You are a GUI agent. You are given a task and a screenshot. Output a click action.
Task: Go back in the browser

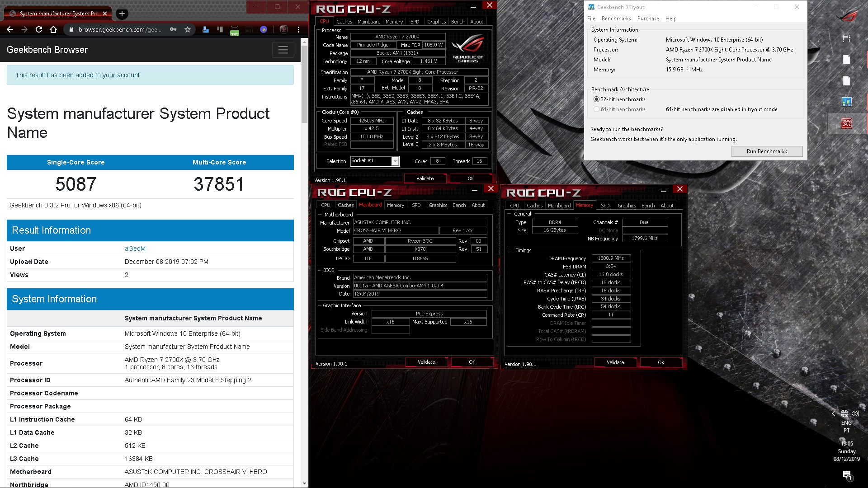10,29
